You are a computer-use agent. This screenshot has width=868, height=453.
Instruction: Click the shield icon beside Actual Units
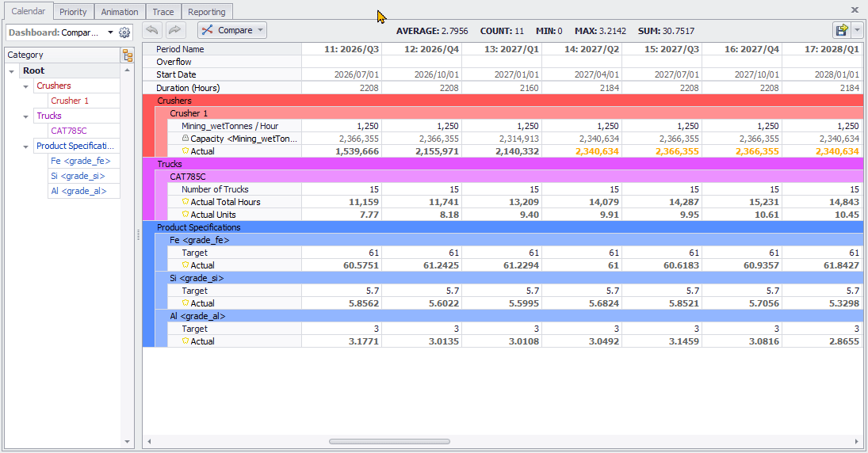point(185,215)
